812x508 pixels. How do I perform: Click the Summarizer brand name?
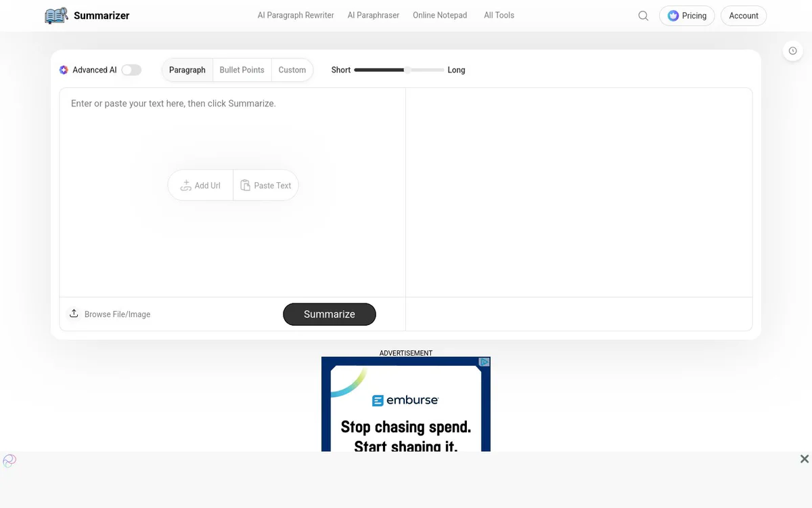pyautogui.click(x=101, y=16)
